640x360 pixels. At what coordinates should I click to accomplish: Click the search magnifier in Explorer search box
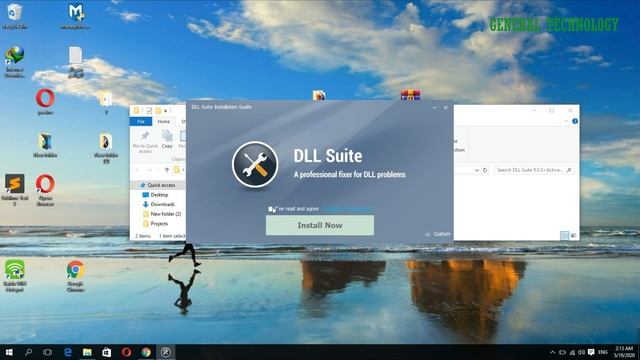(x=569, y=170)
